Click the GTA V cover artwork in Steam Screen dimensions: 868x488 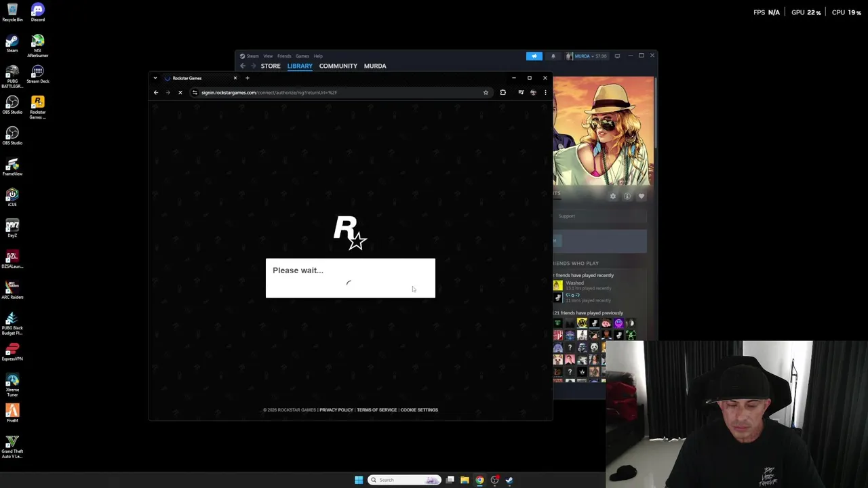point(604,131)
